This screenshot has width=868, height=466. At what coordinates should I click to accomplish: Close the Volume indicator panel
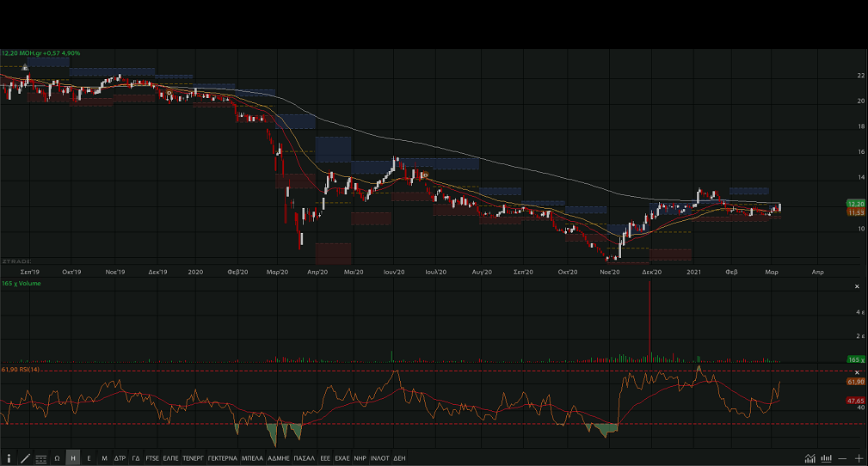click(x=856, y=285)
